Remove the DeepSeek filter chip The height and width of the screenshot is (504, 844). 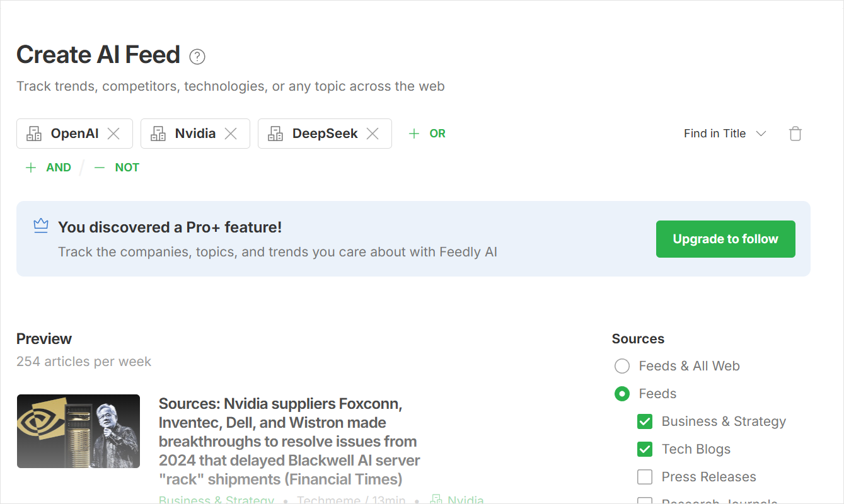click(x=373, y=134)
